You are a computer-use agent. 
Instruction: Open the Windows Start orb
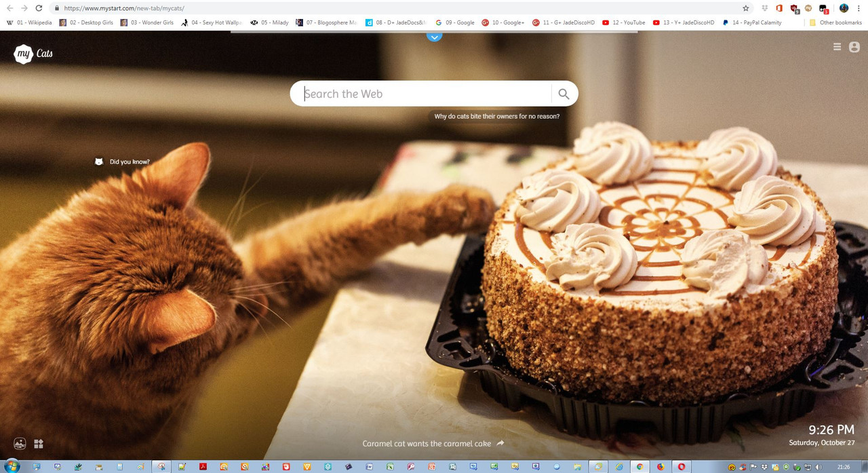tap(12, 467)
